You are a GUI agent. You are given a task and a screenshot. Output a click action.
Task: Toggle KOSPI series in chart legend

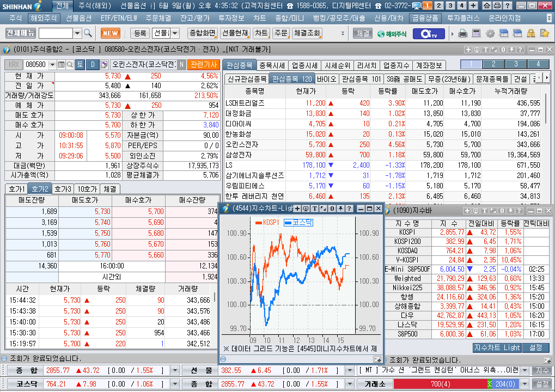point(267,222)
